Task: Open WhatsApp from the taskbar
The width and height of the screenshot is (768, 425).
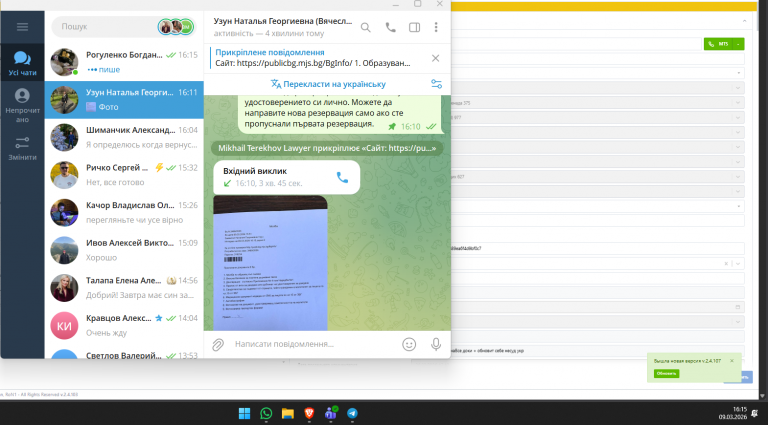Action: coord(266,413)
